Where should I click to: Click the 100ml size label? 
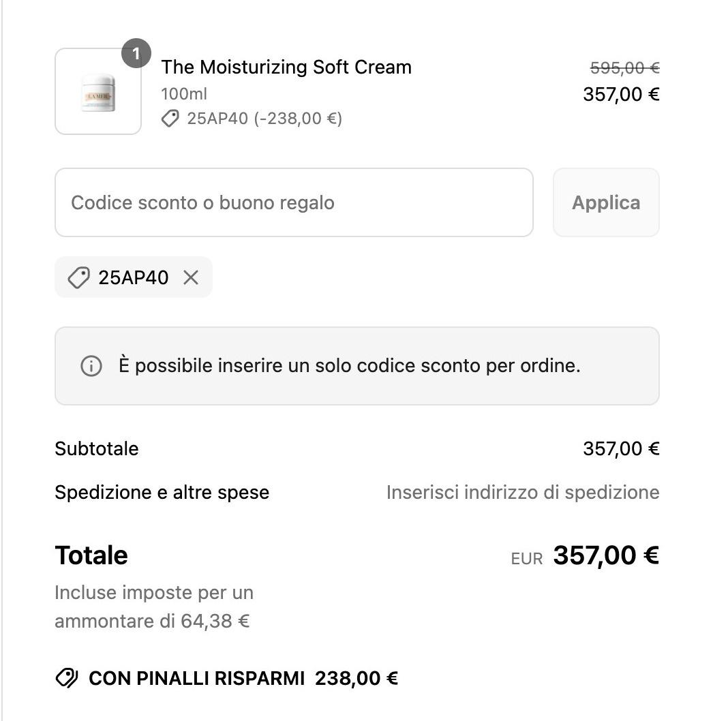tap(184, 94)
